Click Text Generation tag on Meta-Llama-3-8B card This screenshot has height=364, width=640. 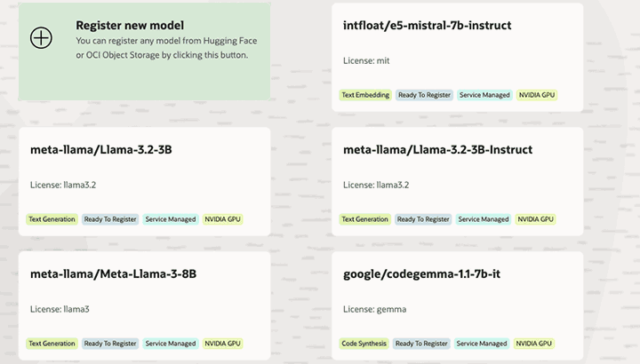[x=52, y=344]
